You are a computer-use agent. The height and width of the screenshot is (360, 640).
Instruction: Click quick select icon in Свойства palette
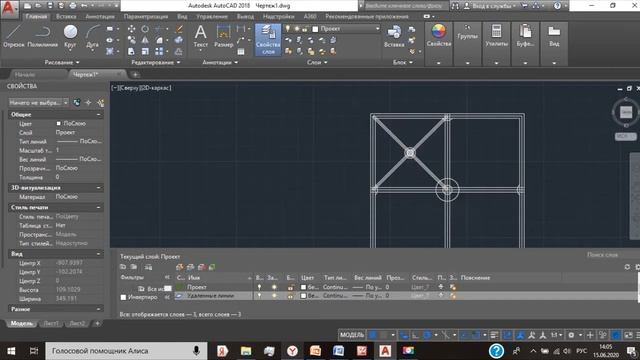(x=101, y=102)
